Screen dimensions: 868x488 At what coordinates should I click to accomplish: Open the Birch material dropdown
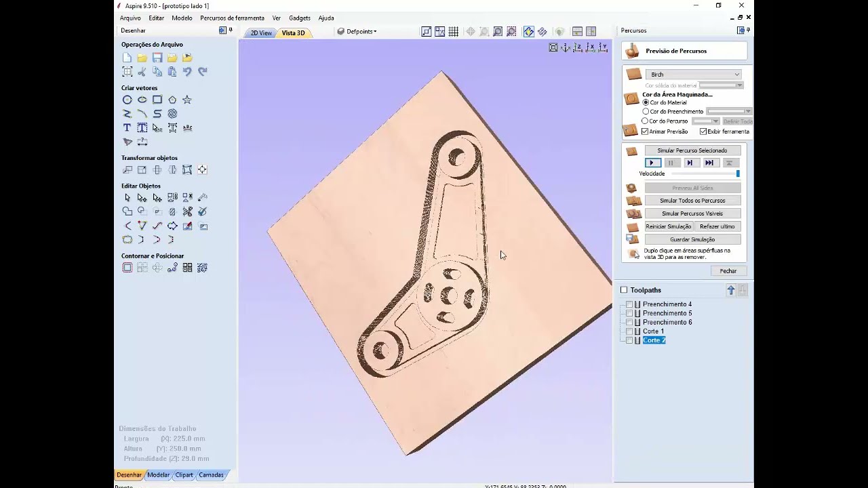click(x=693, y=75)
